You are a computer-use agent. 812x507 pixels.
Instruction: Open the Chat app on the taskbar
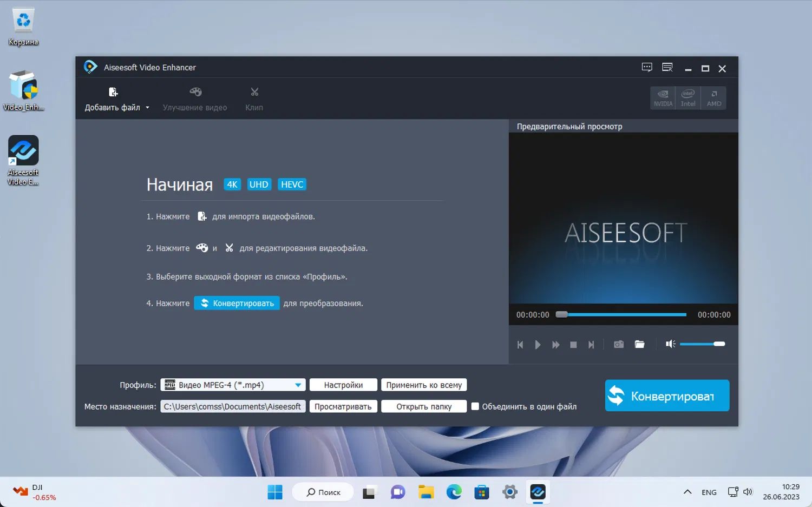[x=398, y=492]
